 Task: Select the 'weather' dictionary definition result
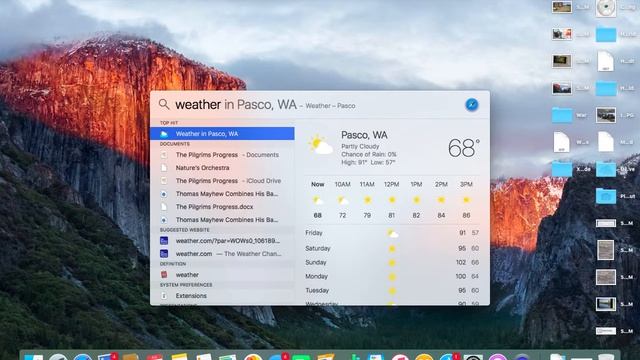pos(222,275)
